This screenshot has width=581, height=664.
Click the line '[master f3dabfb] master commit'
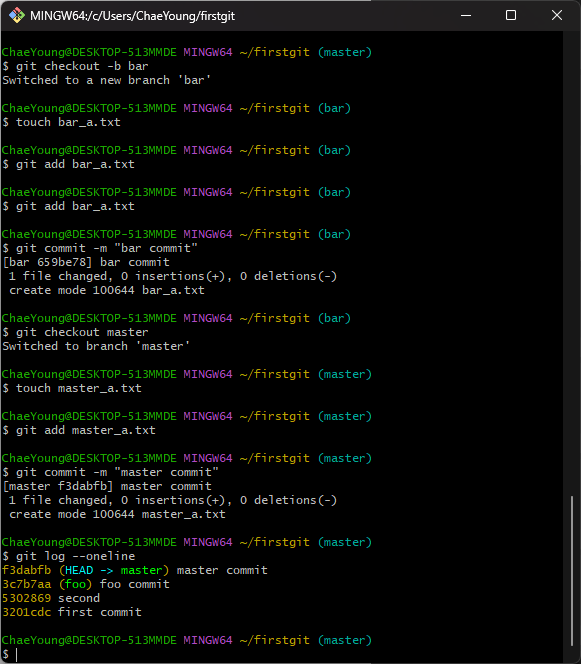(x=107, y=486)
